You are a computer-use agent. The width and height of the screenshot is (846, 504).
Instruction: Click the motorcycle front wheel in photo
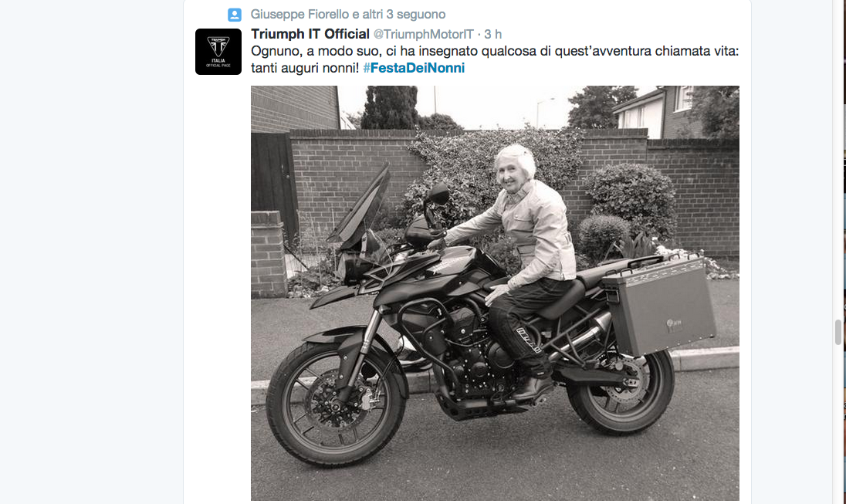point(337,404)
